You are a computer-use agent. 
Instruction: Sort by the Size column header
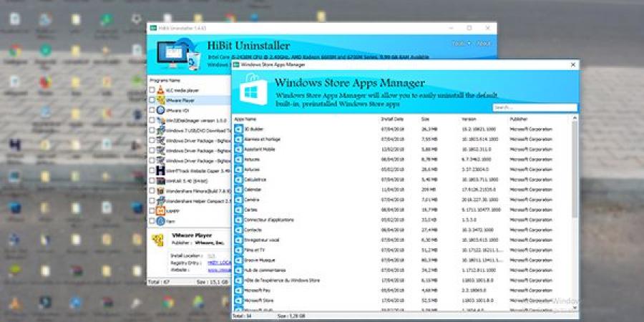[425, 119]
